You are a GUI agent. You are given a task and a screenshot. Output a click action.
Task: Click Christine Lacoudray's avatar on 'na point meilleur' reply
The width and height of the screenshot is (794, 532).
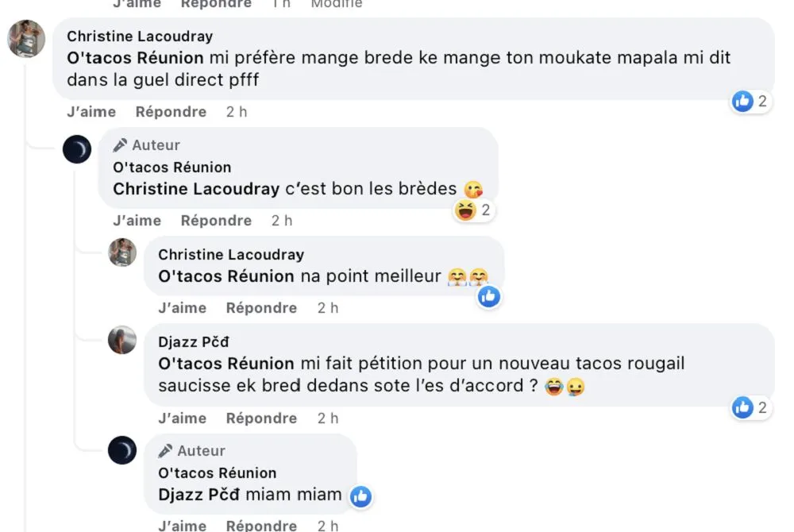click(x=122, y=253)
